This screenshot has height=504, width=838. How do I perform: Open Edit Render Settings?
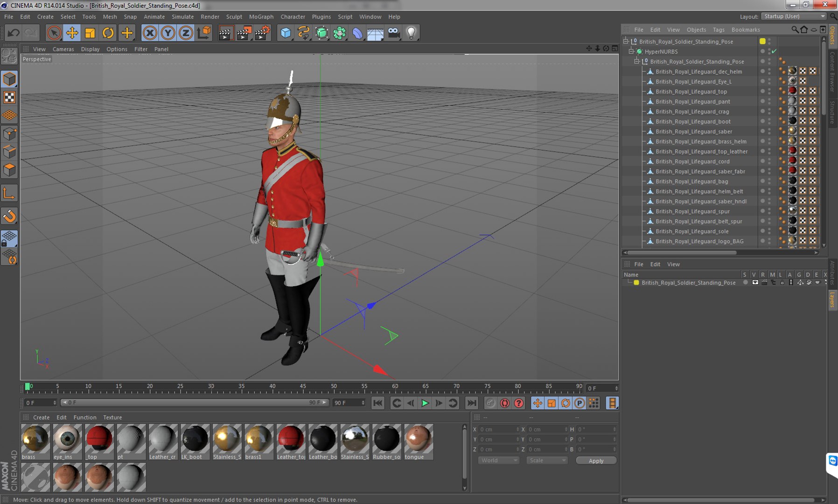pos(262,33)
